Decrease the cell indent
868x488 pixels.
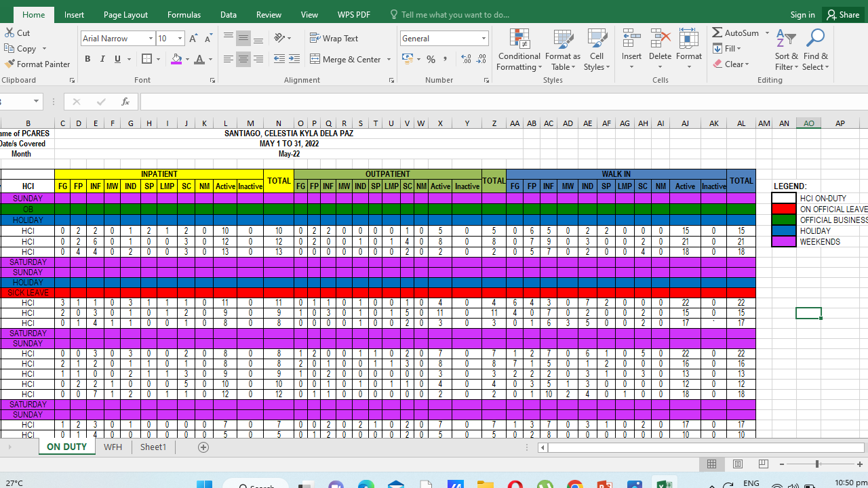pos(279,60)
